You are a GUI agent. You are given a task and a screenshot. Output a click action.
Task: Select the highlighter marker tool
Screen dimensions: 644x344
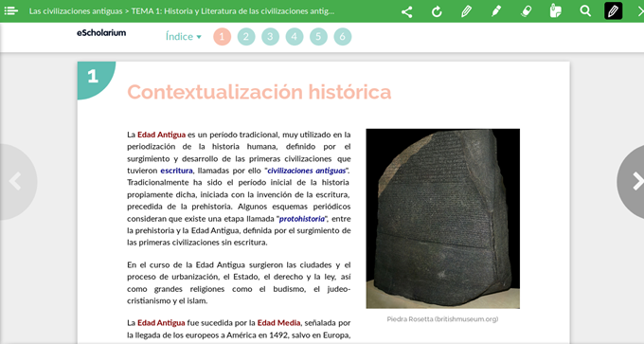[496, 11]
